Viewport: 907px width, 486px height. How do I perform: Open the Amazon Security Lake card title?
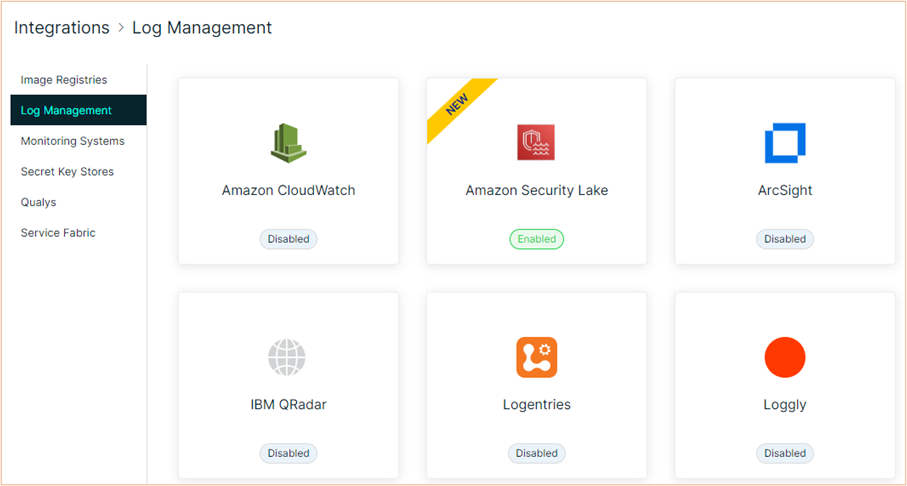pyautogui.click(x=537, y=190)
